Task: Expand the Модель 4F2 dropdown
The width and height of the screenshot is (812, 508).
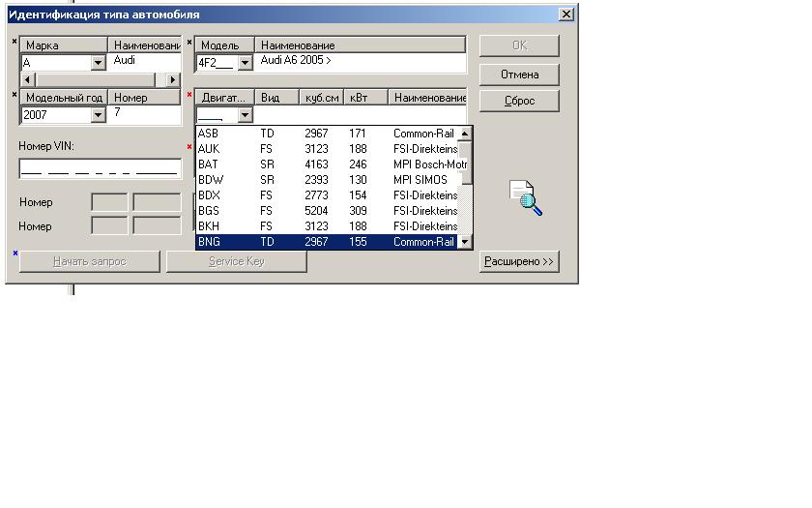Action: [245, 63]
